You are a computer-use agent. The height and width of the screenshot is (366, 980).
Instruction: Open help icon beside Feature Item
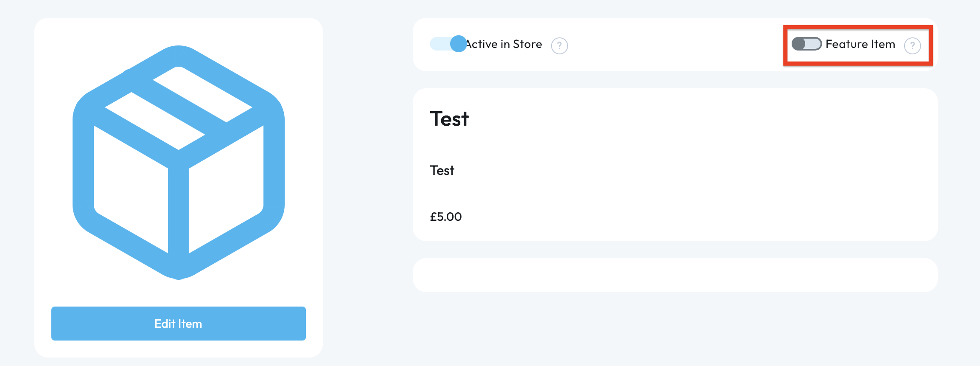pyautogui.click(x=912, y=45)
